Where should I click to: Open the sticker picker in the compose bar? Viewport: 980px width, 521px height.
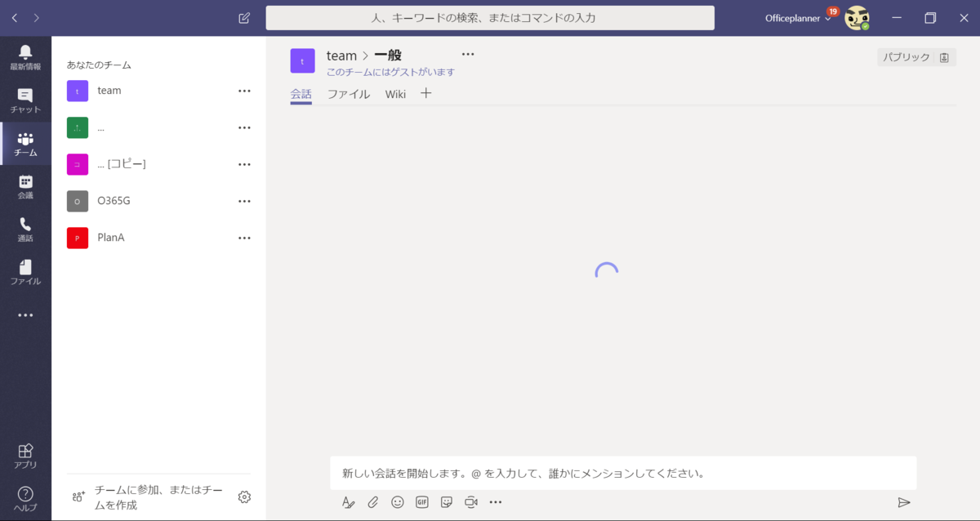coord(447,502)
